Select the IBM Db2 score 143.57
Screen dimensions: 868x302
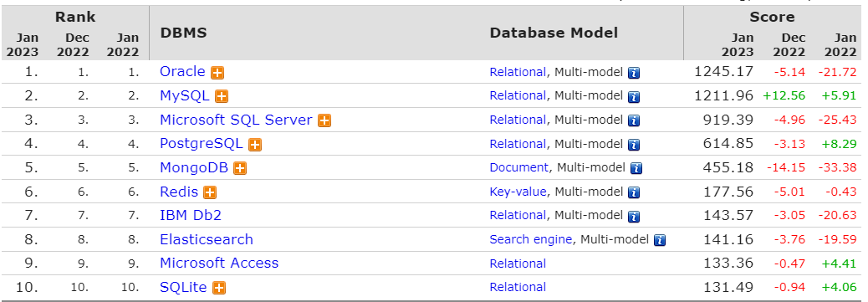click(x=728, y=216)
